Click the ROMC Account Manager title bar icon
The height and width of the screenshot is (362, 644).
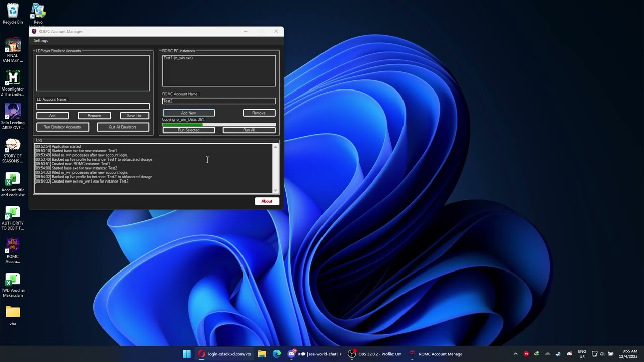[34, 31]
